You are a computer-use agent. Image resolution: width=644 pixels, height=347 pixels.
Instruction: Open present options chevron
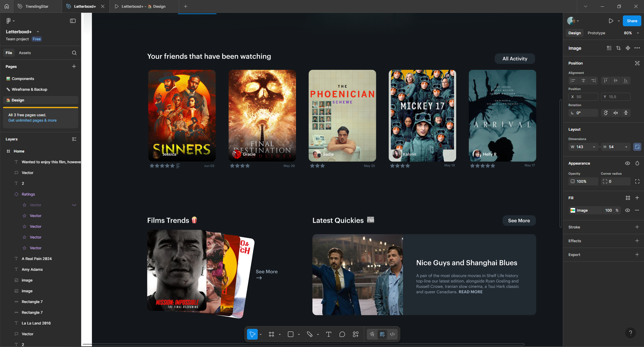click(x=619, y=21)
